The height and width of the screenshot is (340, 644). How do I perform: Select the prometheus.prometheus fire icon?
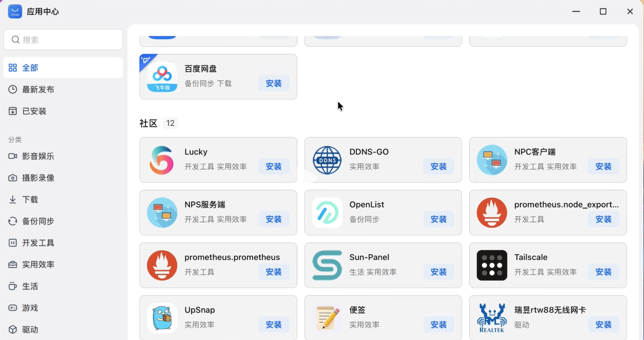point(162,265)
